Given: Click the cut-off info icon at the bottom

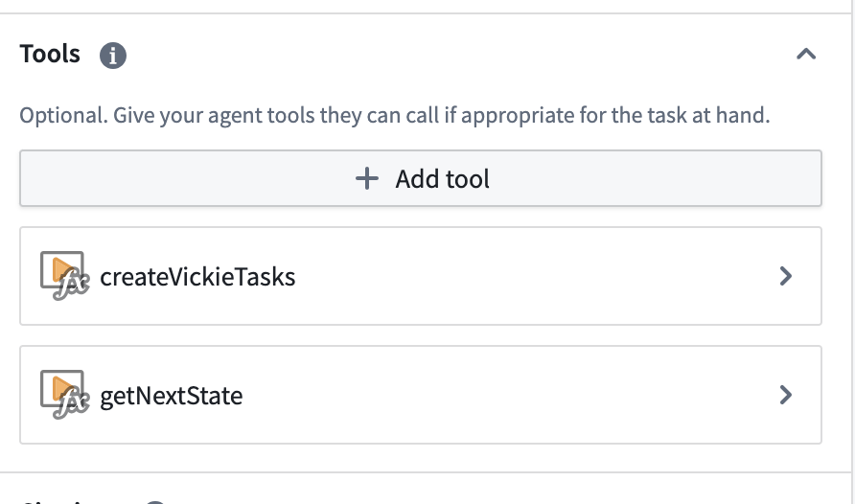Looking at the screenshot, I should [x=155, y=502].
